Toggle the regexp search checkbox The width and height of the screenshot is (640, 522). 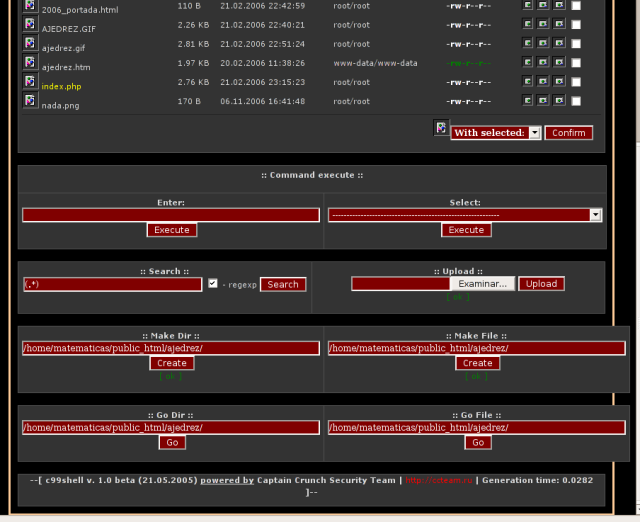click(212, 284)
